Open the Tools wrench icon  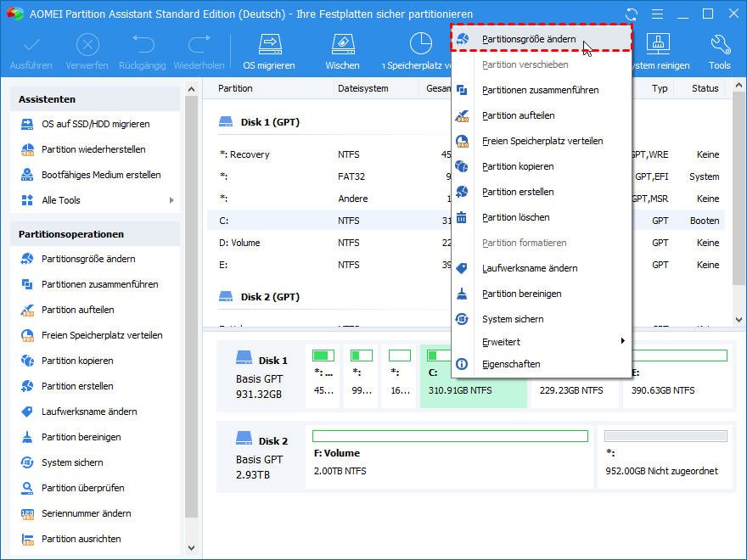[x=720, y=45]
